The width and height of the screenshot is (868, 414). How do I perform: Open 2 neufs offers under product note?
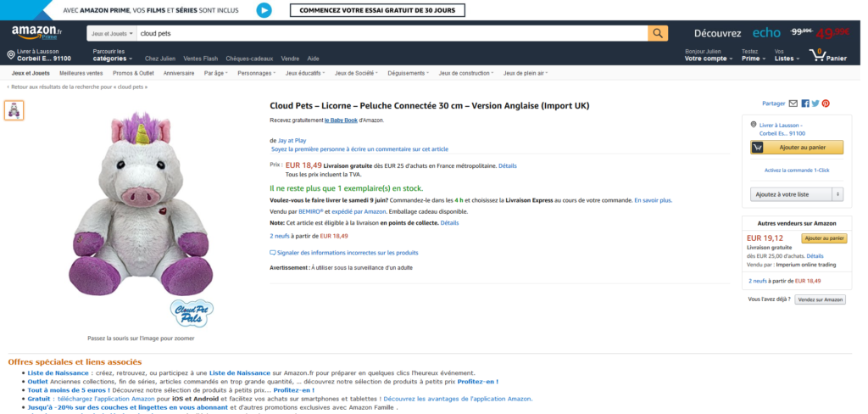pyautogui.click(x=279, y=236)
